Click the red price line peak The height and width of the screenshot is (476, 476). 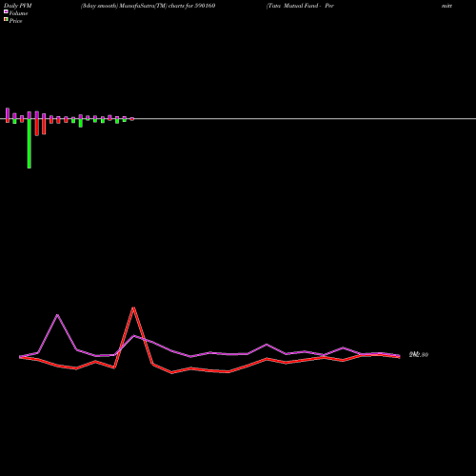[133, 307]
